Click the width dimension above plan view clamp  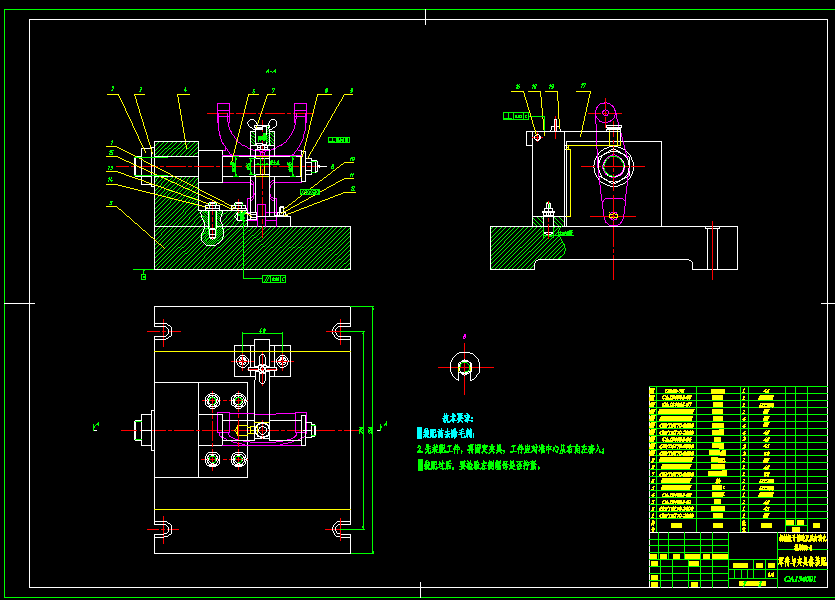click(262, 331)
